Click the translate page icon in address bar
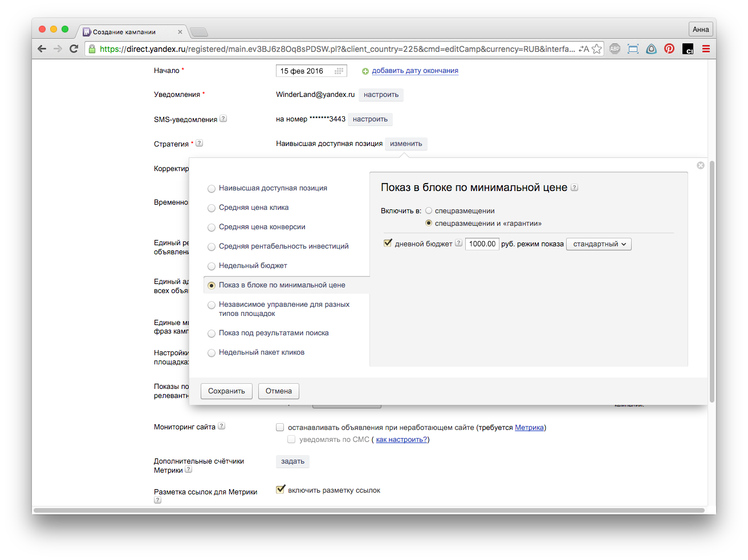 [x=583, y=49]
